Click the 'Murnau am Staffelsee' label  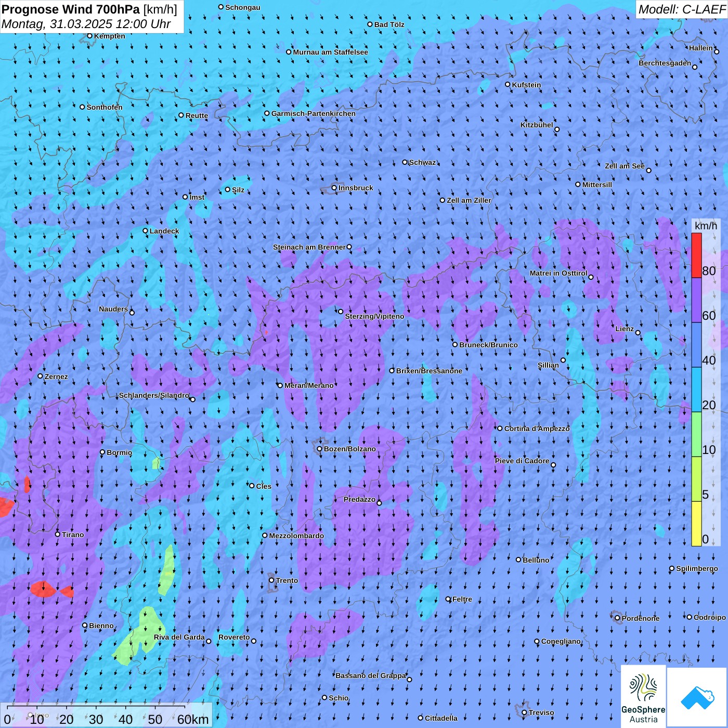[330, 52]
